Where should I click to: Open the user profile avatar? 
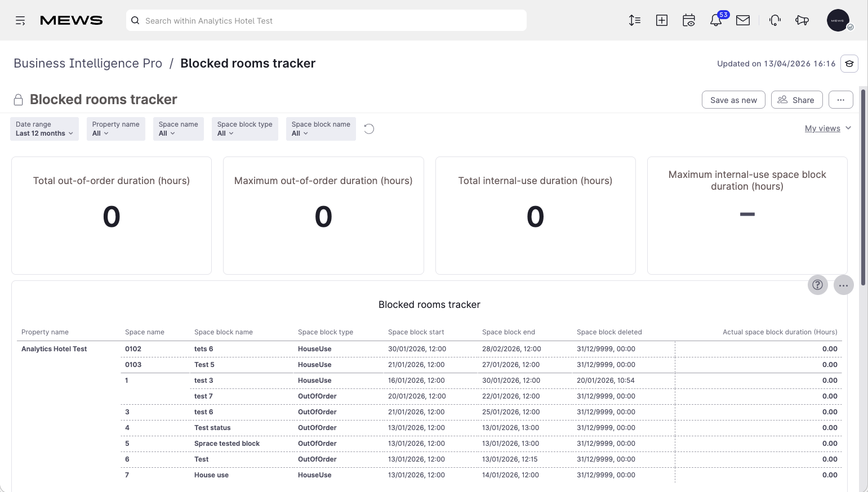click(x=838, y=20)
